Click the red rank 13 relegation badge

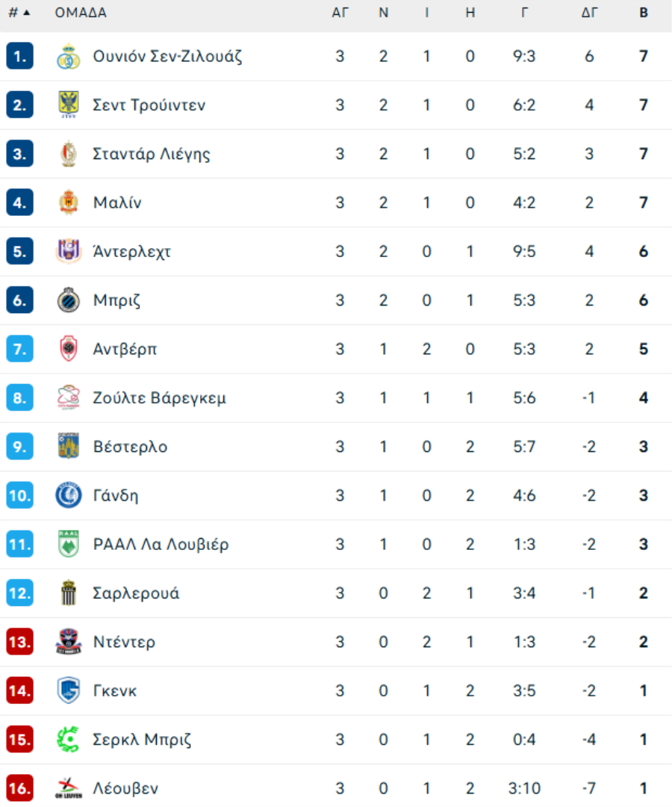click(x=19, y=642)
